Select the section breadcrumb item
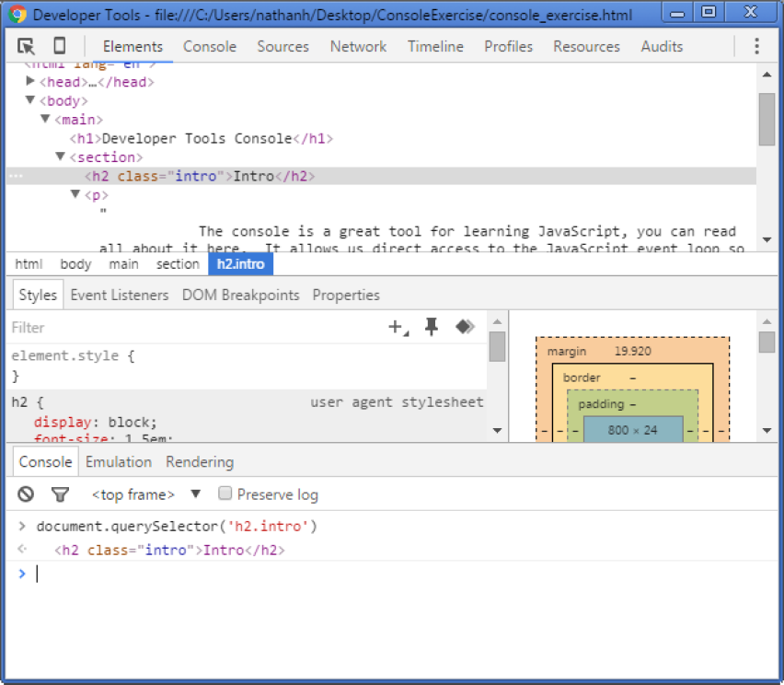Image resolution: width=784 pixels, height=685 pixels. tap(178, 264)
